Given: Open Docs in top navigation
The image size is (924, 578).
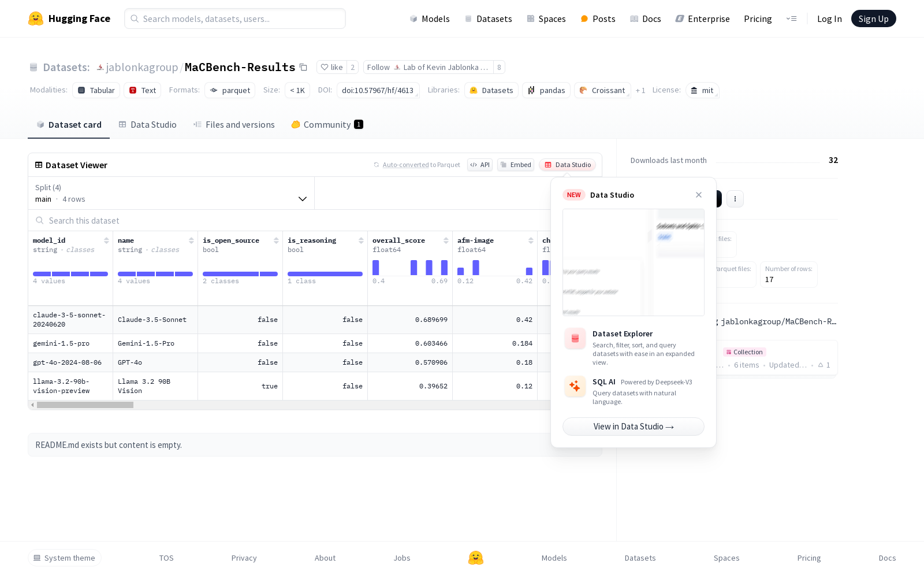Looking at the screenshot, I should pos(646,18).
